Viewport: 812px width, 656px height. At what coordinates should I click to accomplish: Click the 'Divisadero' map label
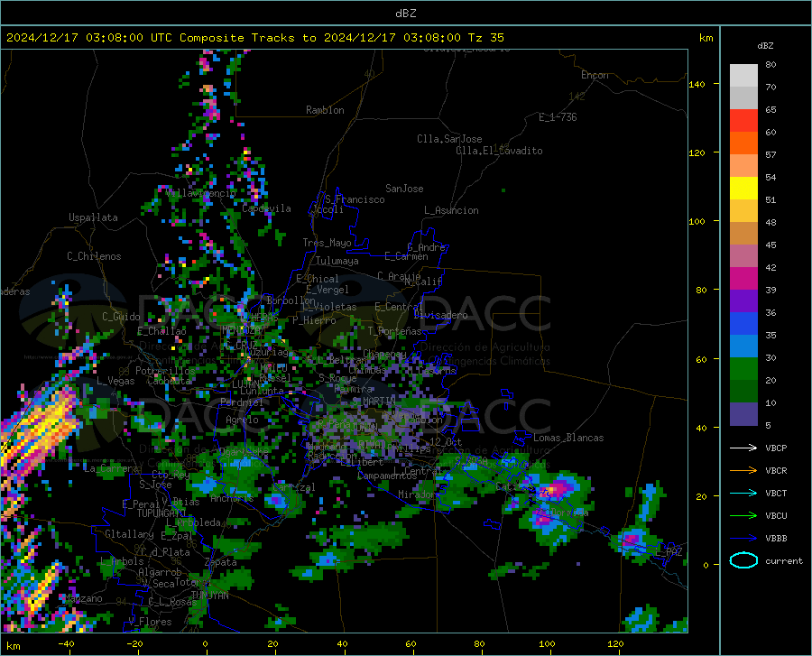[x=440, y=315]
